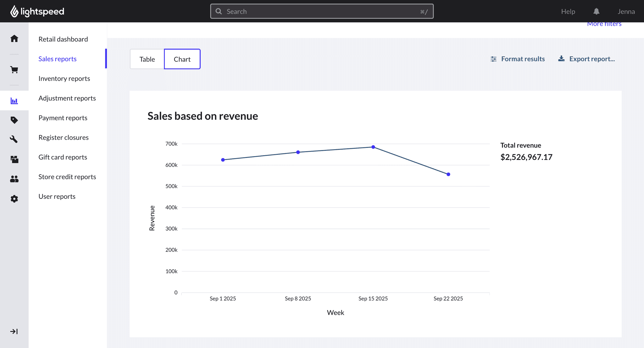Open the price tag inventory icon

[14, 120]
